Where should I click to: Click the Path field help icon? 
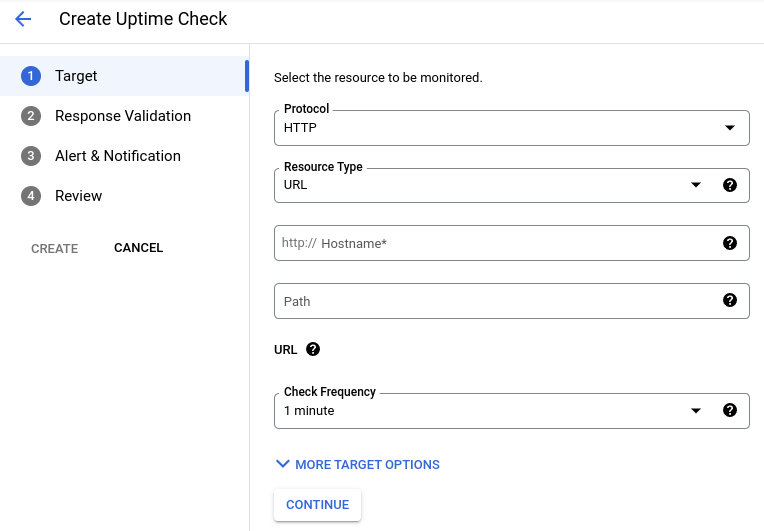[x=730, y=301]
